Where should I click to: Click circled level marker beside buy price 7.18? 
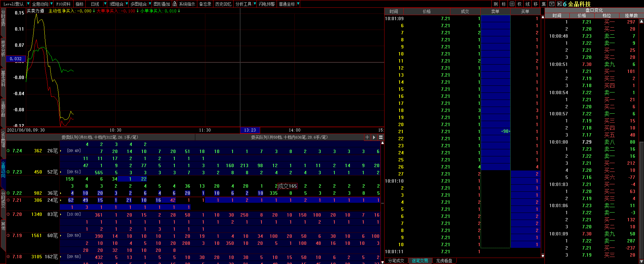8,257
